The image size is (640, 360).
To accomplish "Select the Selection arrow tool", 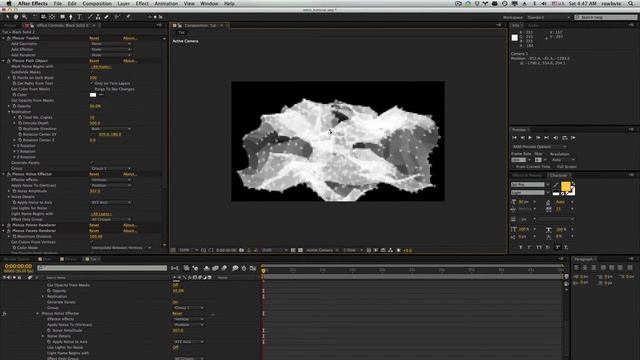I will [7, 17].
